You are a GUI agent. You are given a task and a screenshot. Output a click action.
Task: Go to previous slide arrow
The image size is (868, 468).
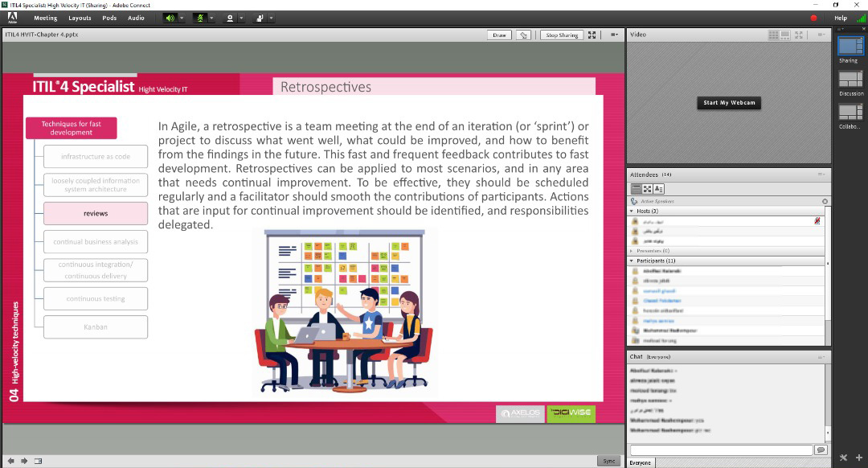11,461
